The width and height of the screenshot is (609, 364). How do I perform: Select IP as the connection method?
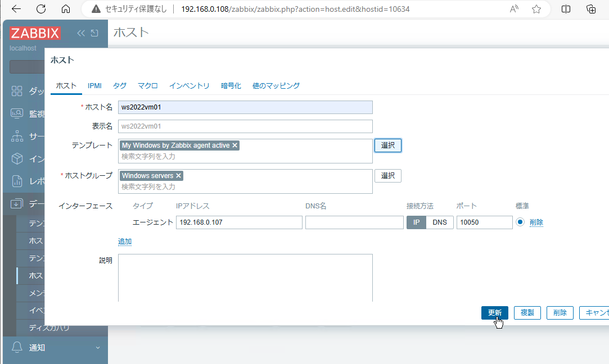tap(416, 222)
